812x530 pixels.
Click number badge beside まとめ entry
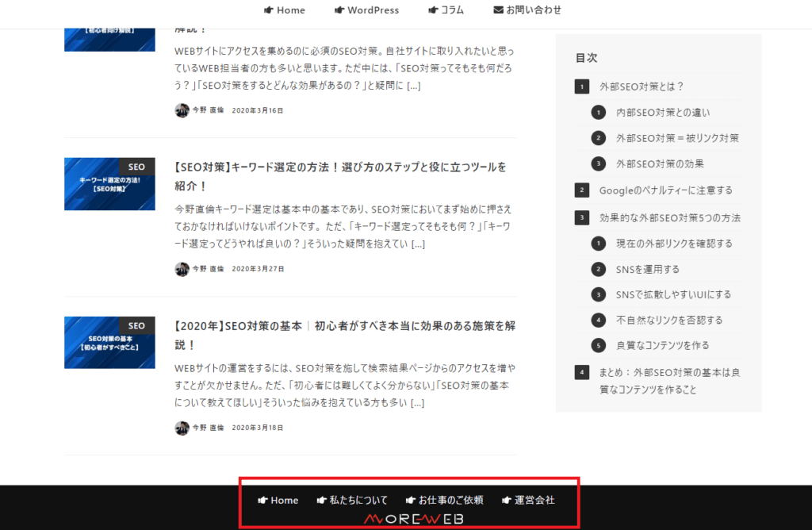click(582, 372)
